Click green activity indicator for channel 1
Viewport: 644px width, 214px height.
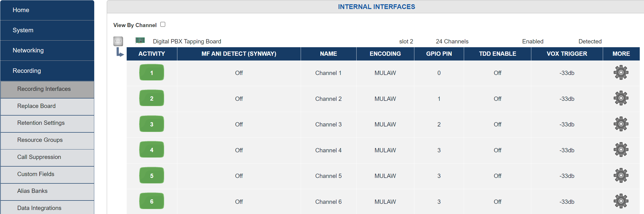point(152,73)
